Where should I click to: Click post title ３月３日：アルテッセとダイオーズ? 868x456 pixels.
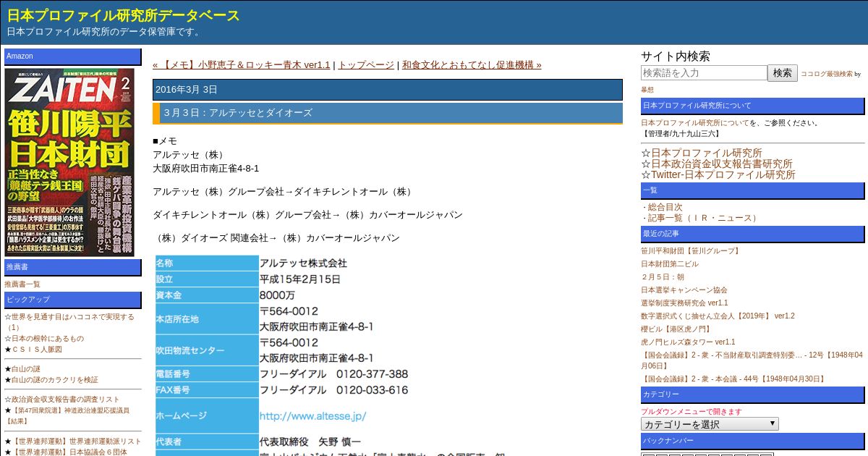[x=238, y=113]
